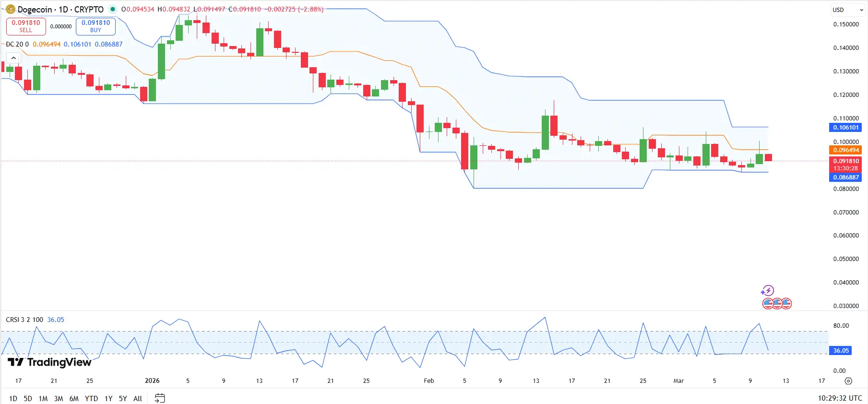Click the last US flag event icon
The height and width of the screenshot is (404, 868).
click(x=786, y=303)
